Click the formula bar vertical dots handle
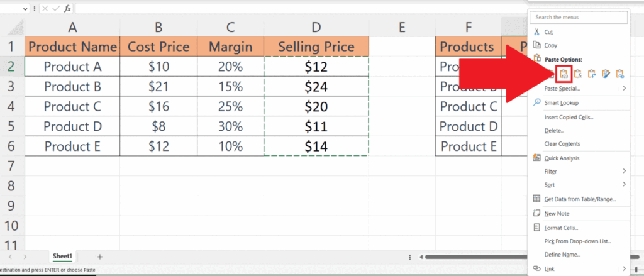The width and height of the screenshot is (644, 276). (x=35, y=9)
